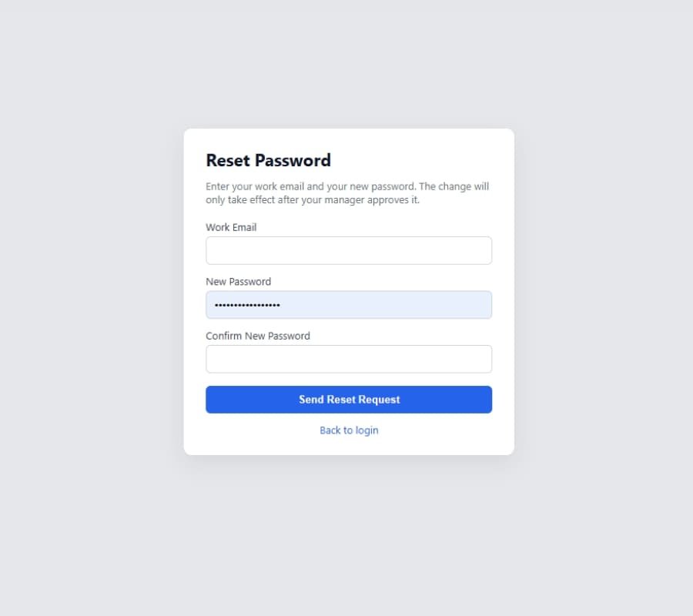Click the manager approval instruction paragraph
This screenshot has width=693, height=616.
[x=346, y=193]
